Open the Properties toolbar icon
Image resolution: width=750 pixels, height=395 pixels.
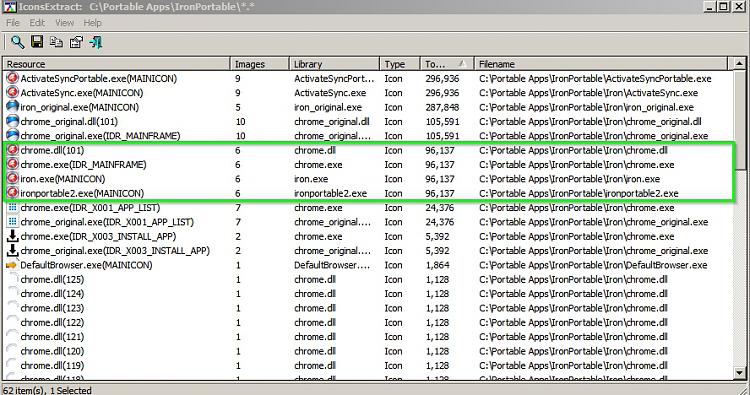[x=76, y=42]
